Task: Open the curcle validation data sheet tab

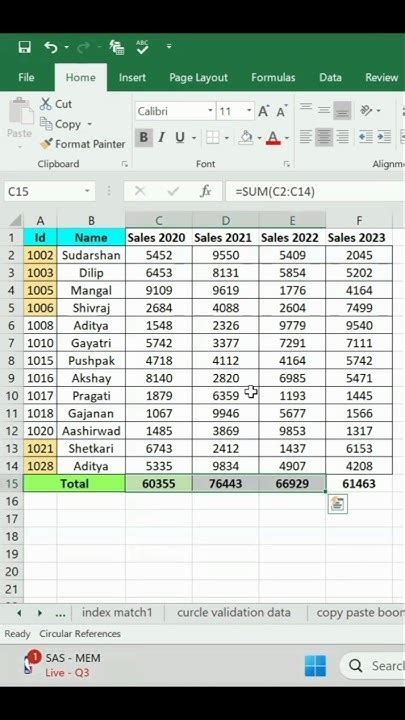Action: 234,612
